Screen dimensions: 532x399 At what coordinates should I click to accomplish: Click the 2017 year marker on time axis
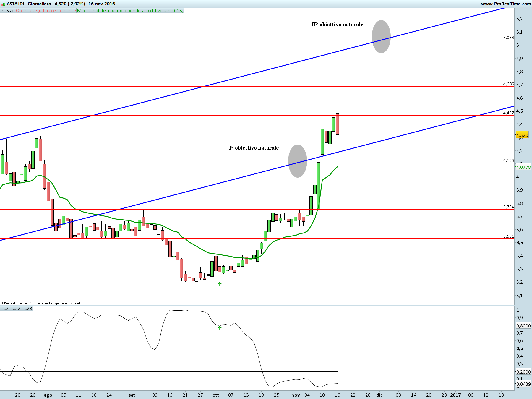455,395
